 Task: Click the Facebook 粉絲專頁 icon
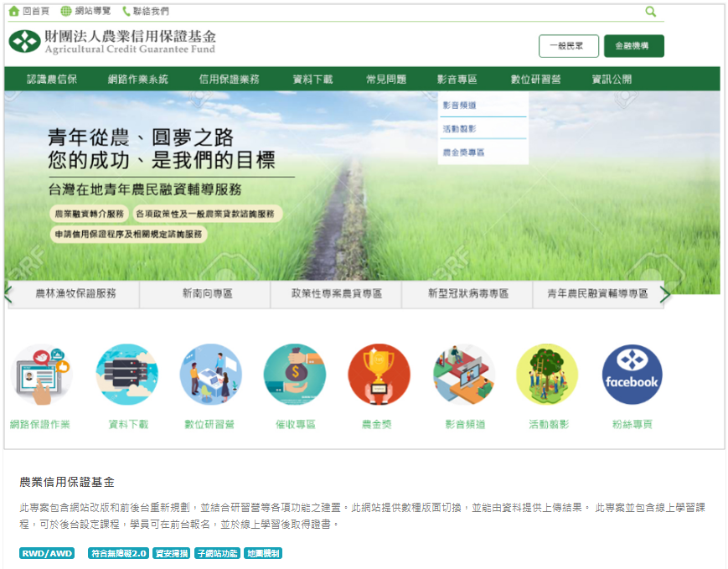coord(632,375)
